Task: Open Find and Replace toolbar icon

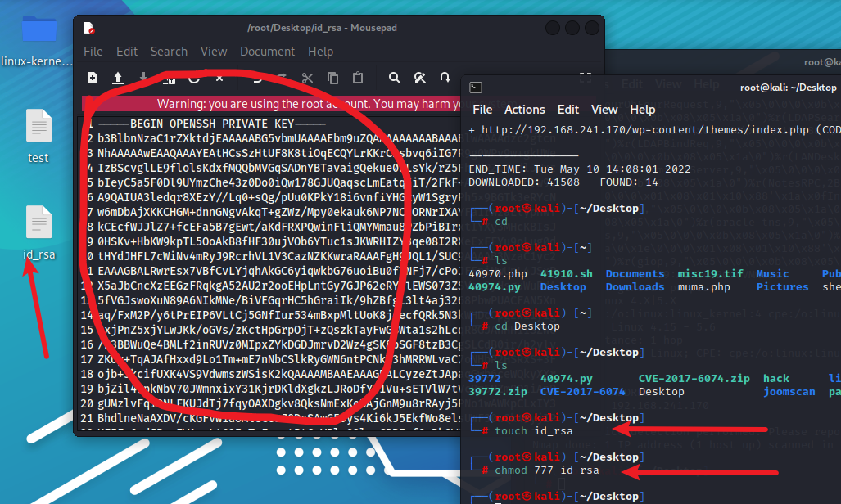Action: point(420,79)
